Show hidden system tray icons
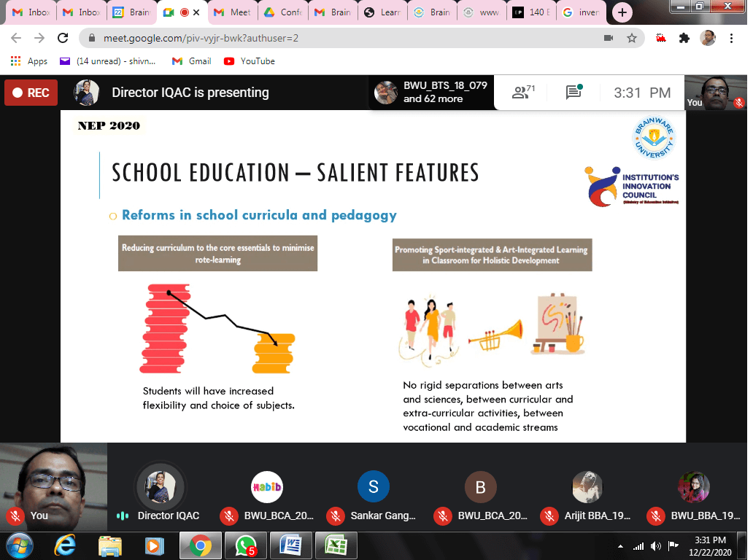Screen dimensions: 753x560 620,545
